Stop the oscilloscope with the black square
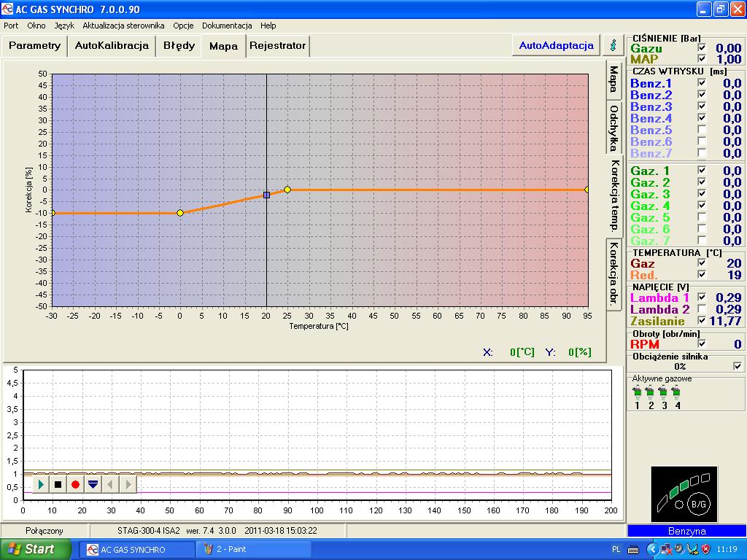This screenshot has width=747, height=560. click(x=58, y=485)
